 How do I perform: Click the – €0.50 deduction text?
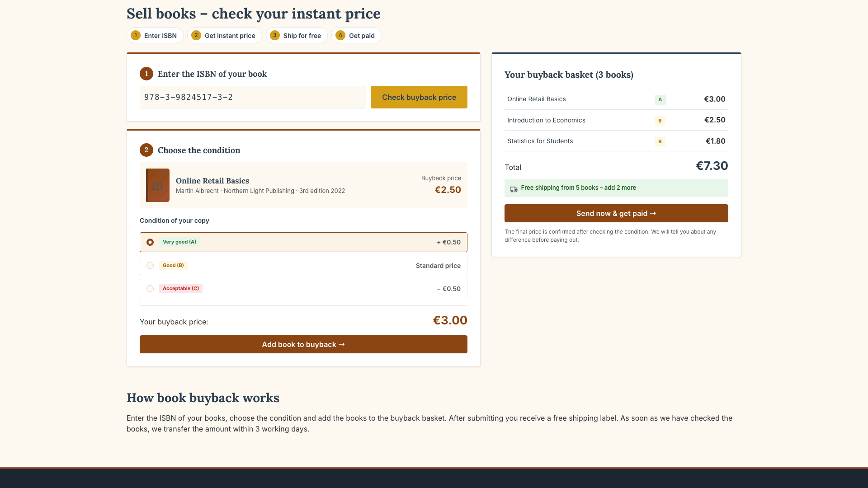[x=448, y=289]
